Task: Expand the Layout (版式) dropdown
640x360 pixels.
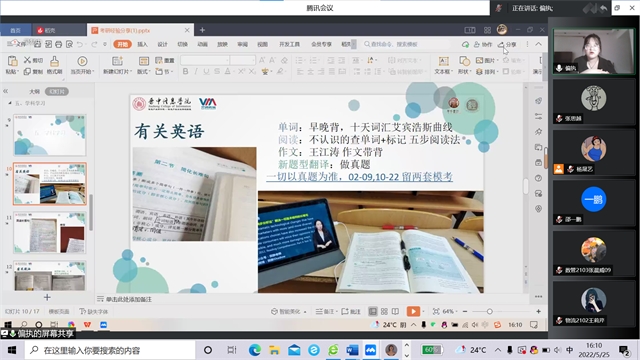Action: pyautogui.click(x=144, y=71)
